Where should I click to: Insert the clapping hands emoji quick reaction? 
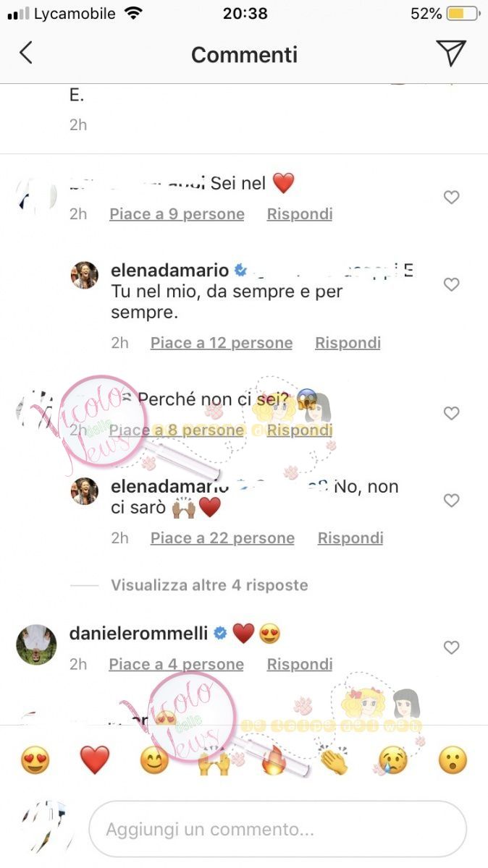click(x=333, y=760)
